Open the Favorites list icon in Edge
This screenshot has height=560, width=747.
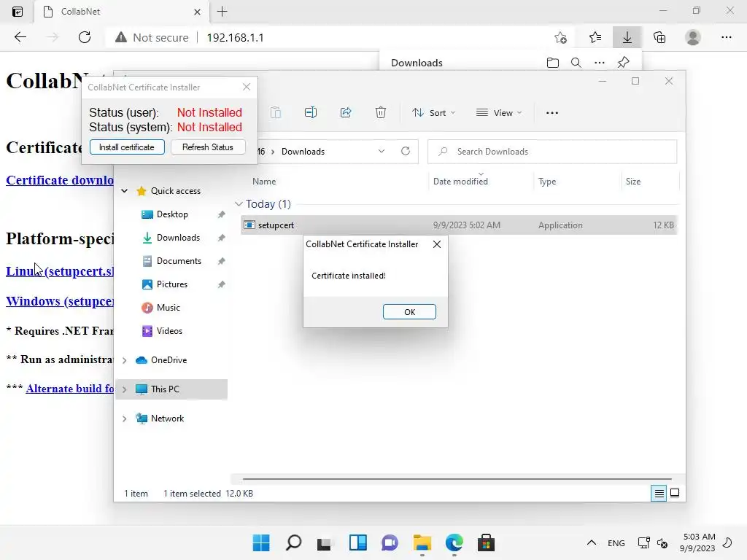click(x=595, y=37)
